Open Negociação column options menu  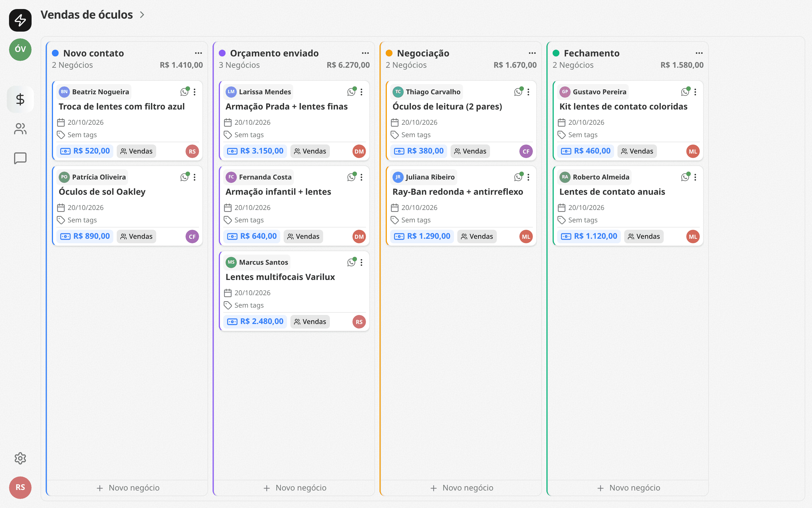coord(532,53)
